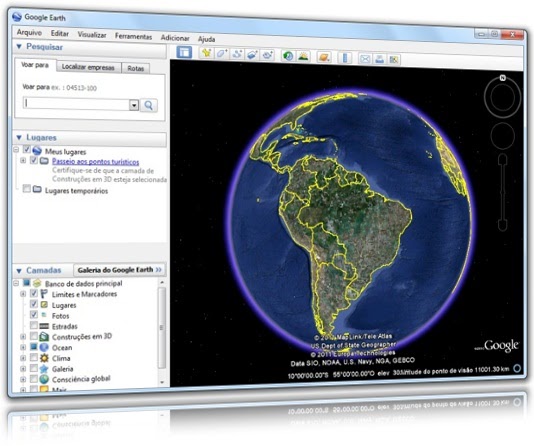Image resolution: width=534 pixels, height=446 pixels.
Task: Collapse the Pesquisar panel triangle
Action: click(19, 46)
